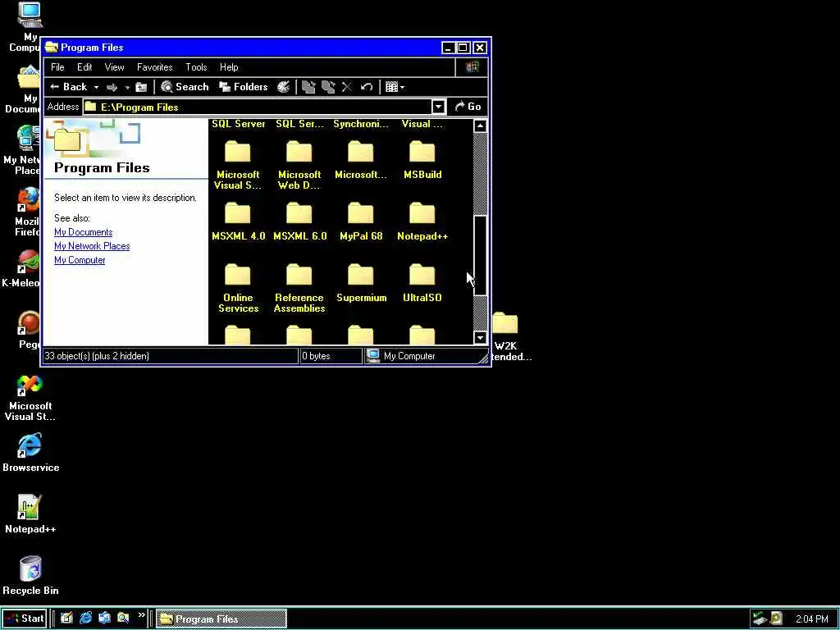
Task: Select the MSXML 6.0 folder
Action: [299, 221]
